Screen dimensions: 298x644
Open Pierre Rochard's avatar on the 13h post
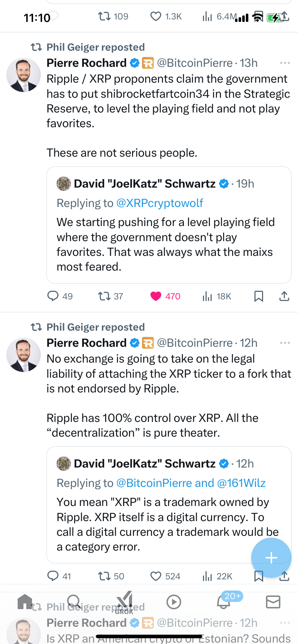pos(23,75)
